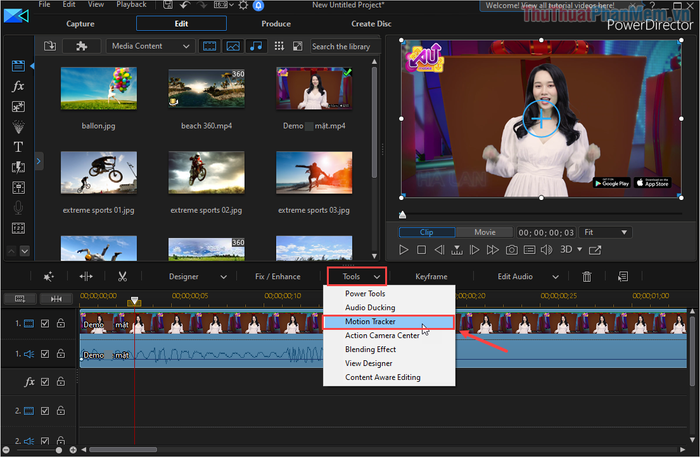Open the preferences gear icon
Image resolution: width=700 pixels, height=457 pixels.
tap(243, 5)
